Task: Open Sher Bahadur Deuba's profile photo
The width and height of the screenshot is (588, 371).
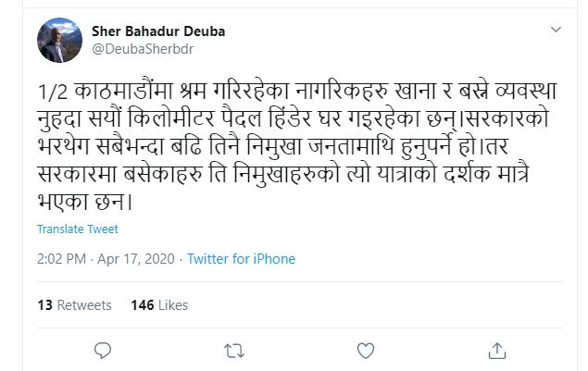Action: click(x=55, y=39)
